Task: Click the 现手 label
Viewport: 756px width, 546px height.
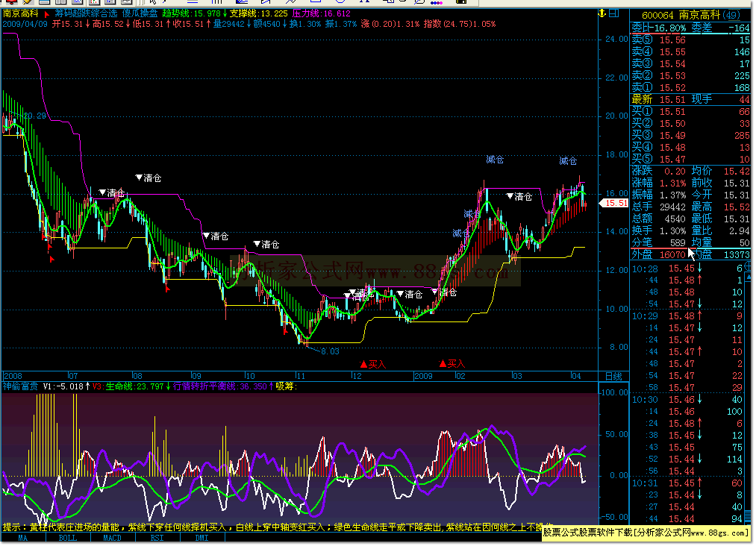Action: click(x=702, y=99)
